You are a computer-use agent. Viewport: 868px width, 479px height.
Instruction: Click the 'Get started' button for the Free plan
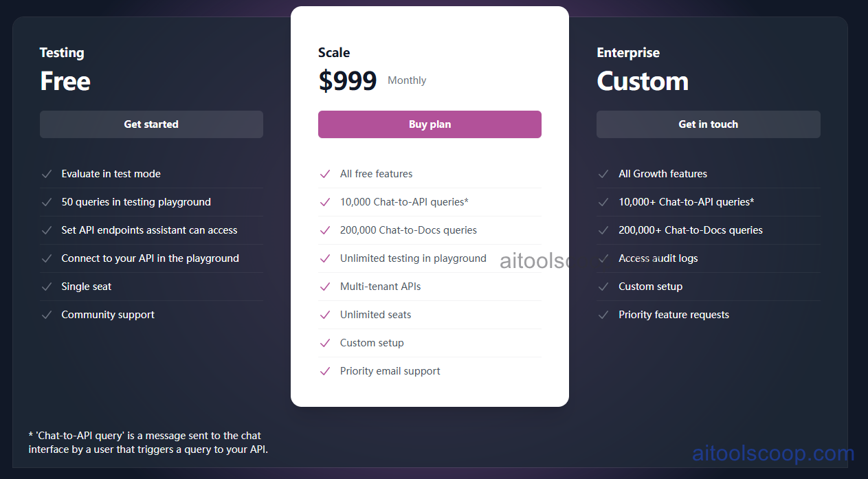151,124
